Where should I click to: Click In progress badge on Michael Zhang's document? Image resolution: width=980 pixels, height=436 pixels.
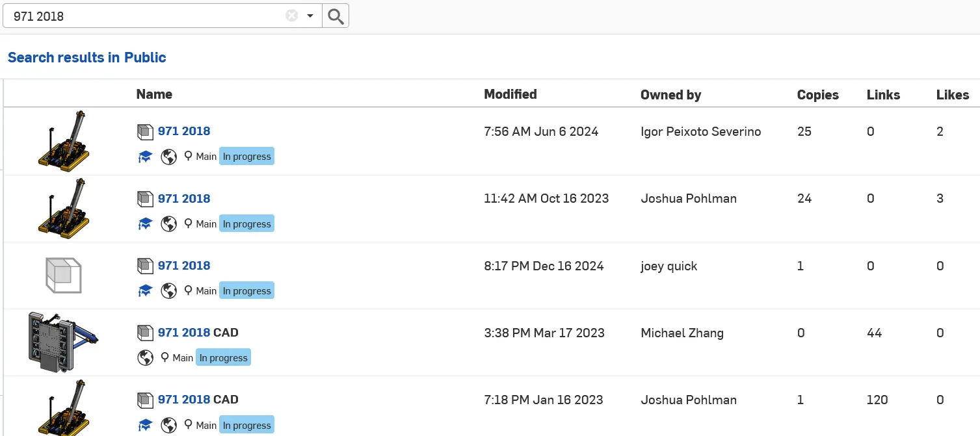(223, 358)
